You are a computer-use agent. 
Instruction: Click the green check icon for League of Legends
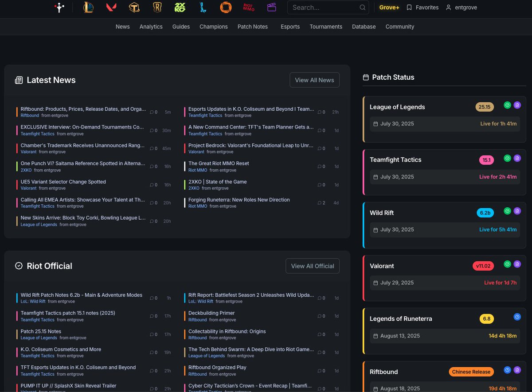(508, 105)
